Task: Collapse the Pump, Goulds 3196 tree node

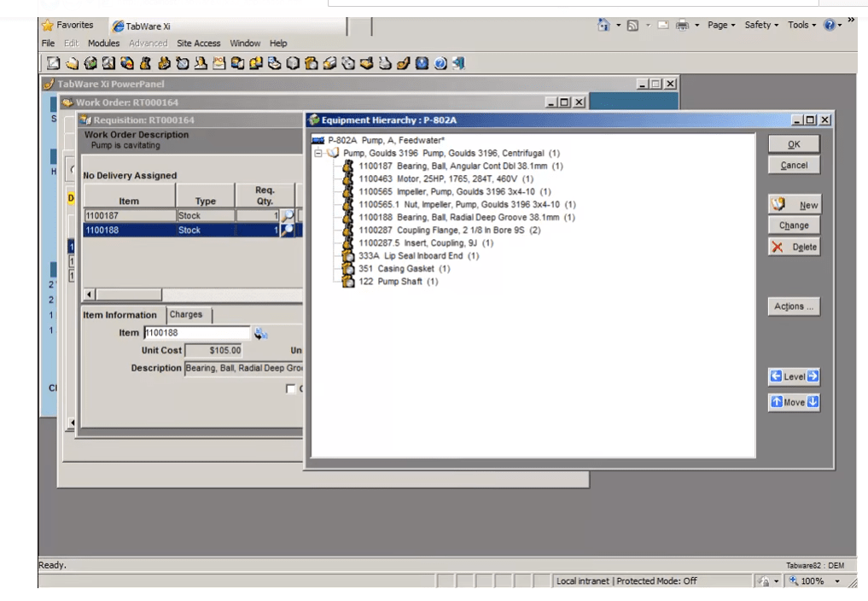Action: click(319, 154)
